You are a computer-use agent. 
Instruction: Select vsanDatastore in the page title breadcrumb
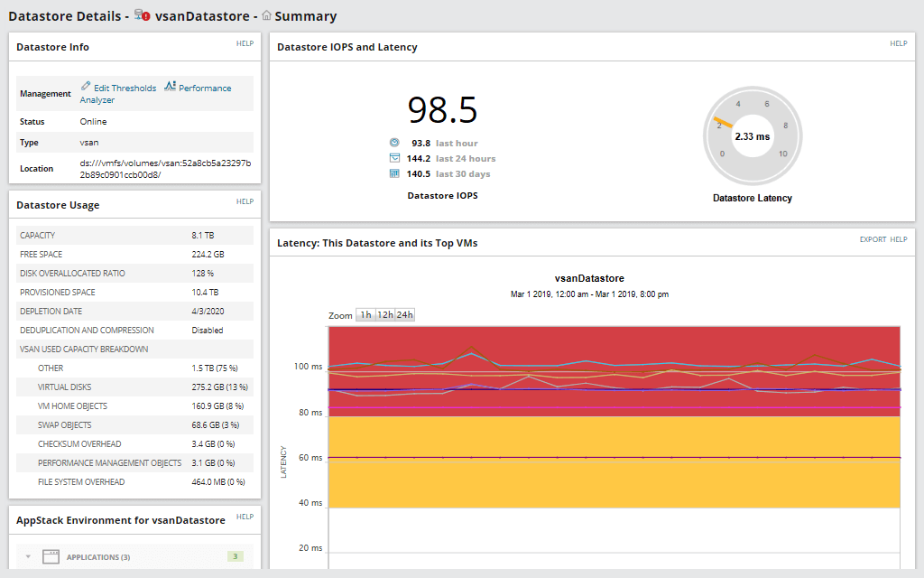tap(204, 15)
